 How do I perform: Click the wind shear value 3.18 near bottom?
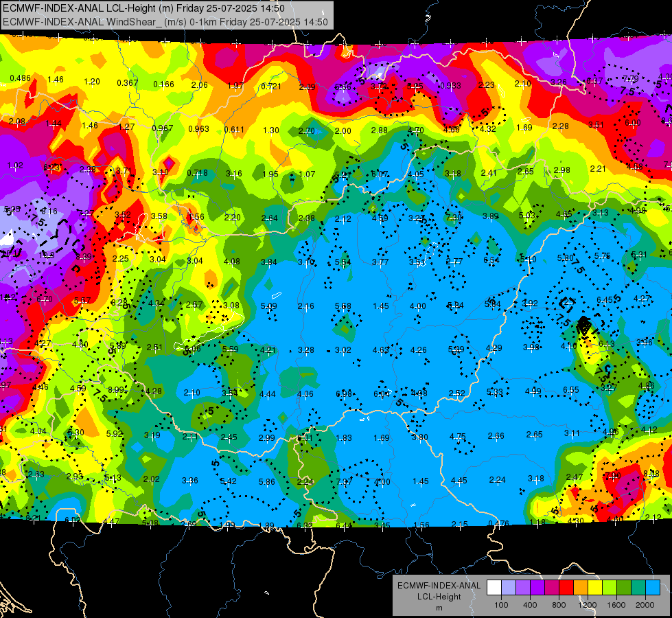click(x=535, y=478)
